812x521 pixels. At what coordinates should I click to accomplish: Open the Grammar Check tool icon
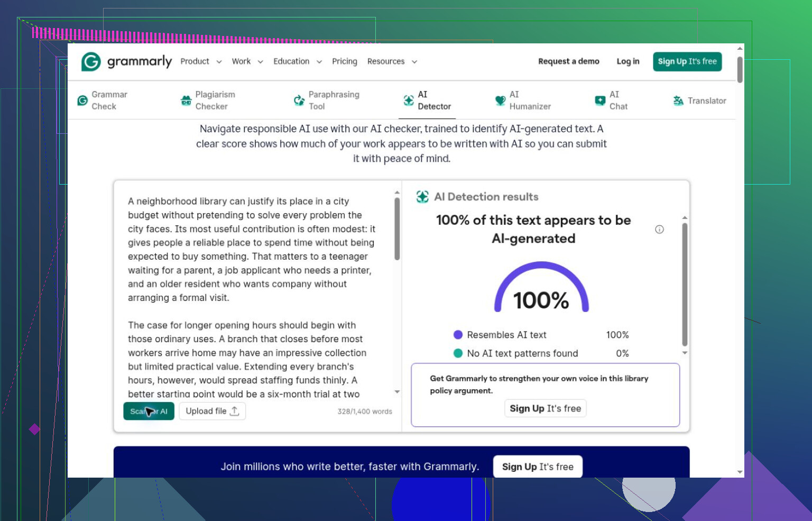point(82,100)
